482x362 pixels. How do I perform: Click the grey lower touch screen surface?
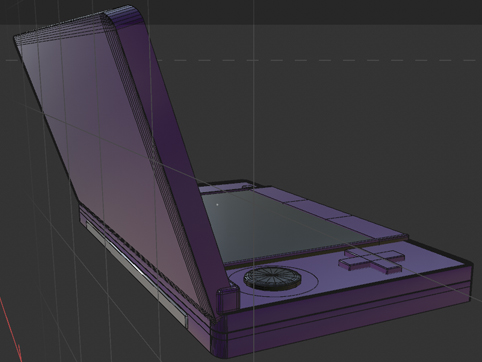point(279,227)
